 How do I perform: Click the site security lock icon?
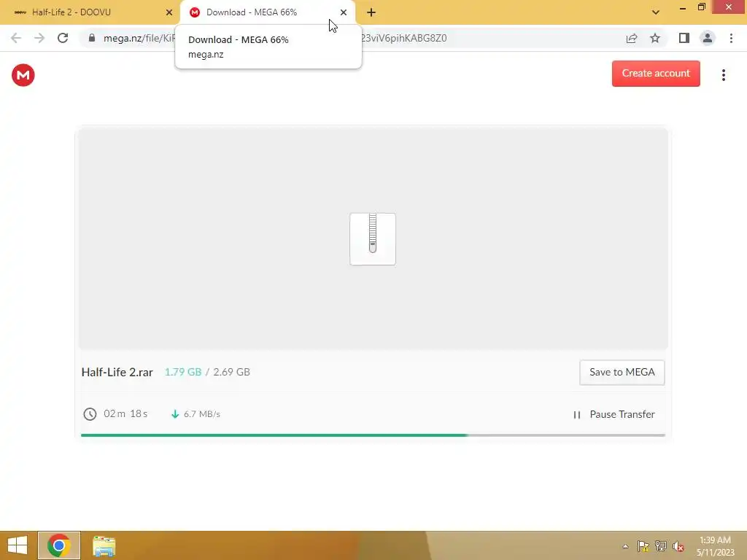92,38
